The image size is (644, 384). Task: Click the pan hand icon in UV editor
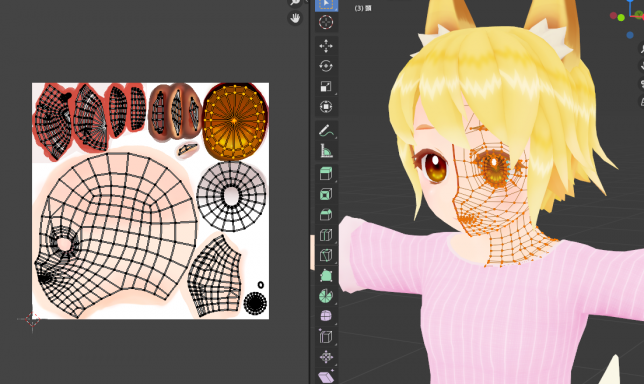(x=295, y=18)
